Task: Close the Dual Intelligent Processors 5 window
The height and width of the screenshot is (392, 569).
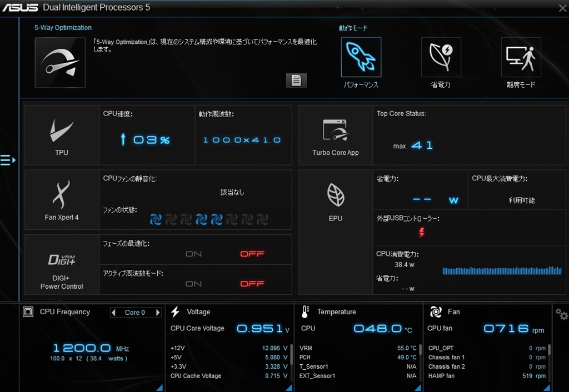Action: pyautogui.click(x=562, y=8)
